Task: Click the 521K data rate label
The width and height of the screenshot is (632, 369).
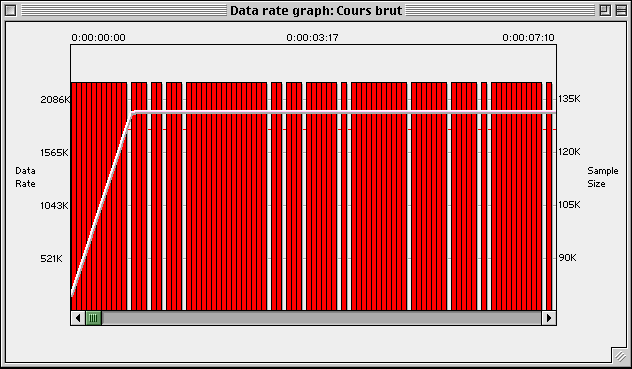Action: (51, 259)
